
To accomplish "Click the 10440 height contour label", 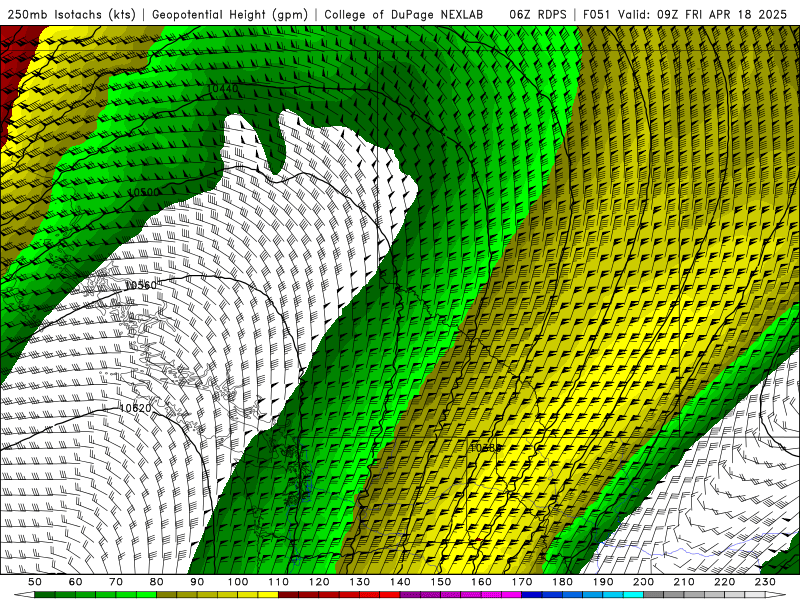I will coord(222,89).
